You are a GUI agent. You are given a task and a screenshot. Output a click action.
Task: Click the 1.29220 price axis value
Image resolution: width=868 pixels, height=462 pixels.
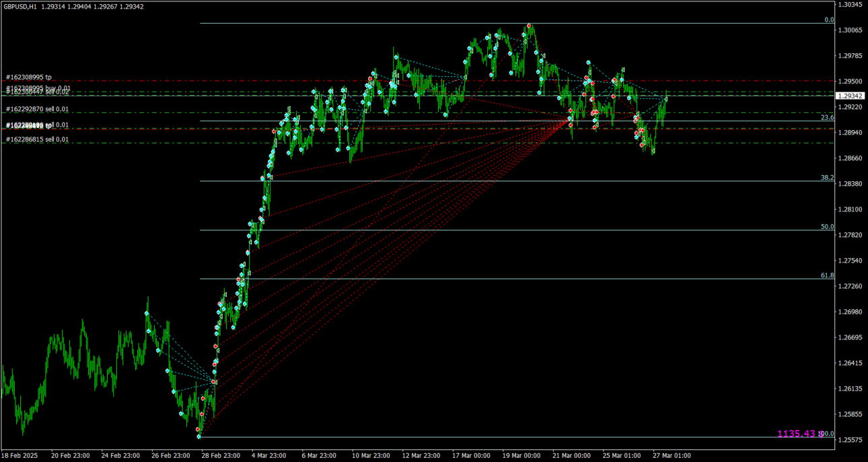851,107
